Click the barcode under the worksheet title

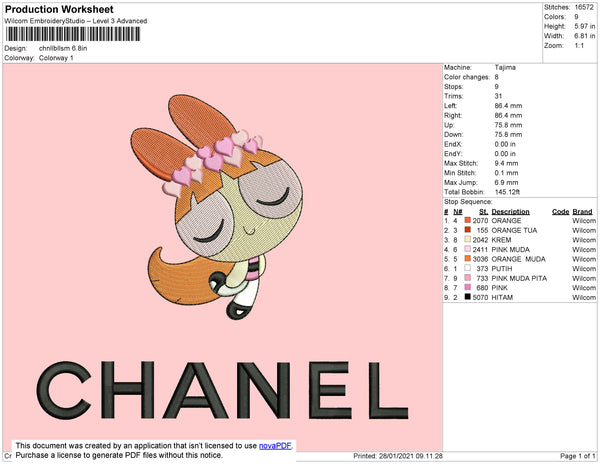tap(73, 34)
